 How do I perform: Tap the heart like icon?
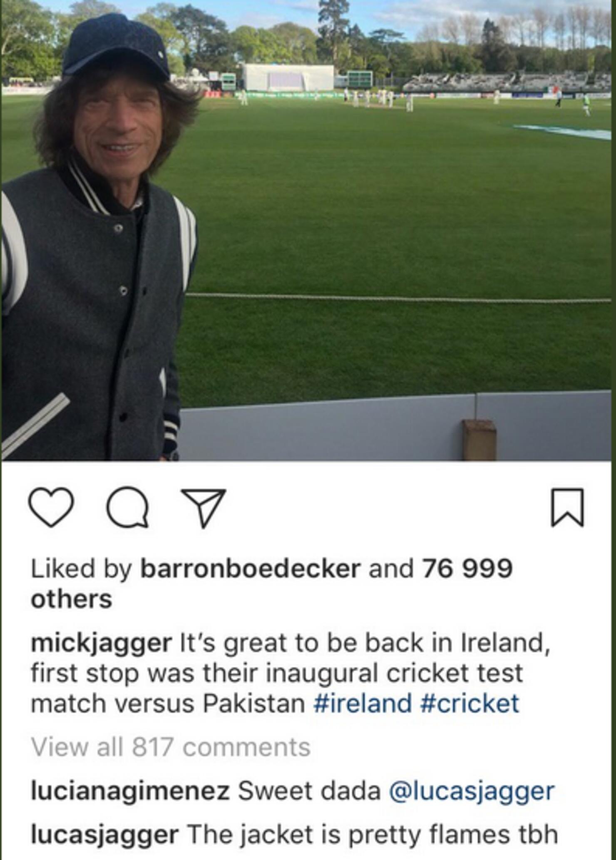coord(51,508)
